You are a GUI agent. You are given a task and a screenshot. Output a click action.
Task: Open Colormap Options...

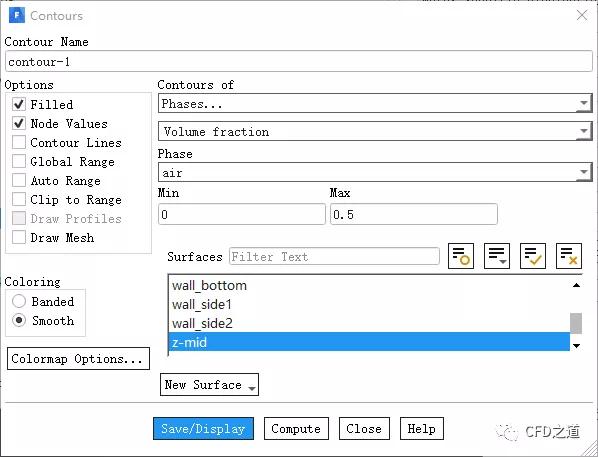[x=78, y=359]
